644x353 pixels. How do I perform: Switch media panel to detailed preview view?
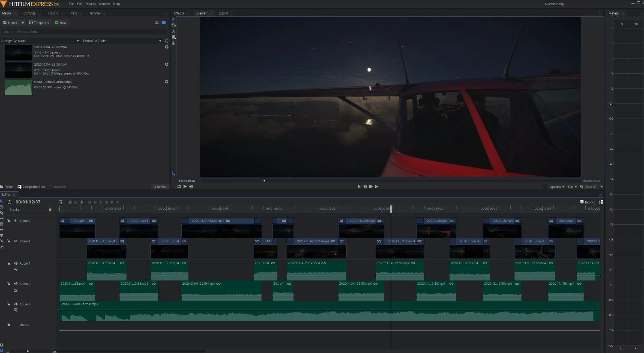164,23
